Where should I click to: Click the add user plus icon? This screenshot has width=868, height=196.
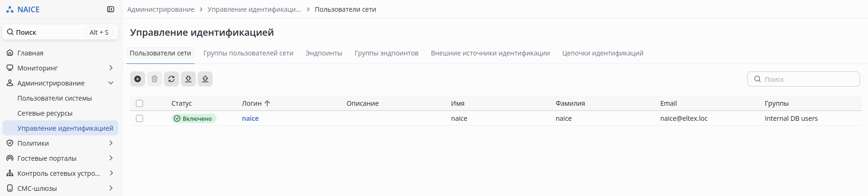click(x=138, y=79)
